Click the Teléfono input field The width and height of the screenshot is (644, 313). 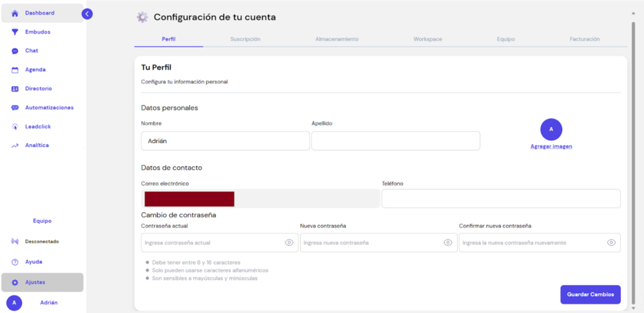(x=501, y=199)
